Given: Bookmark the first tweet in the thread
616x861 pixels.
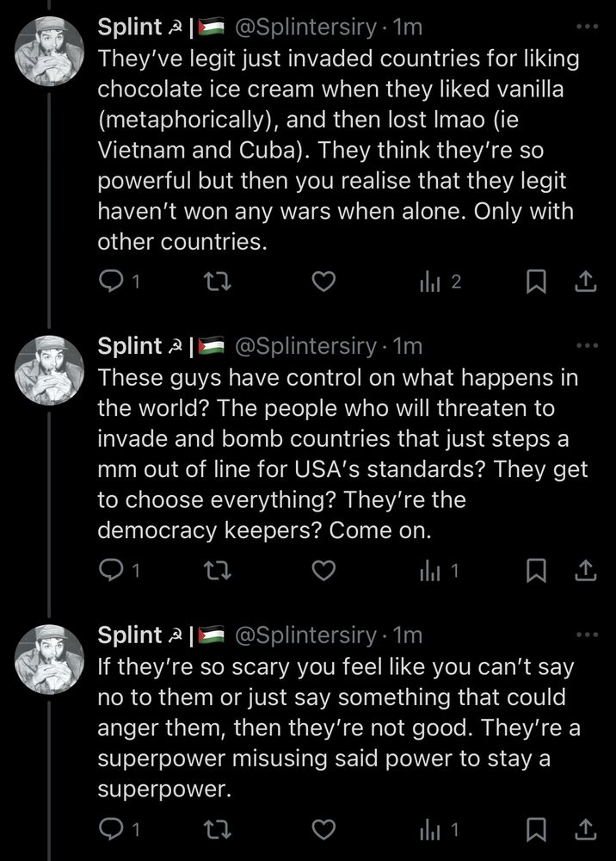Looking at the screenshot, I should tap(538, 282).
